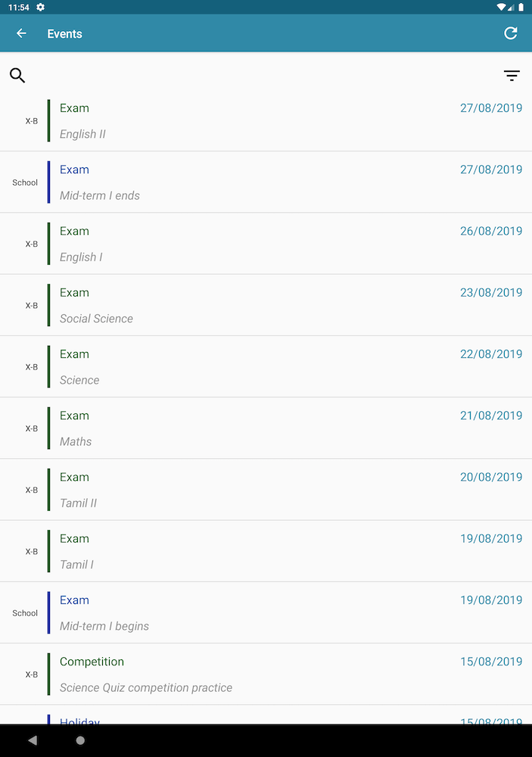532x757 pixels.
Task: Select the Maths exam event
Action: click(x=266, y=428)
